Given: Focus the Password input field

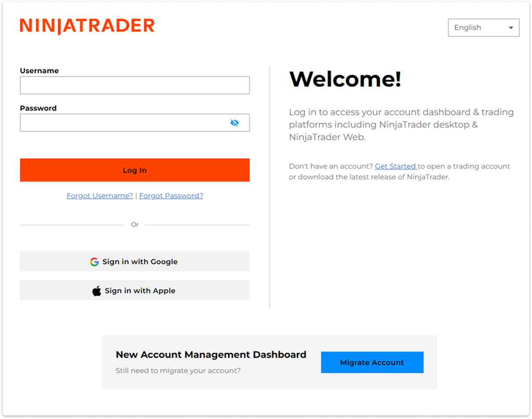Looking at the screenshot, I should [x=135, y=123].
